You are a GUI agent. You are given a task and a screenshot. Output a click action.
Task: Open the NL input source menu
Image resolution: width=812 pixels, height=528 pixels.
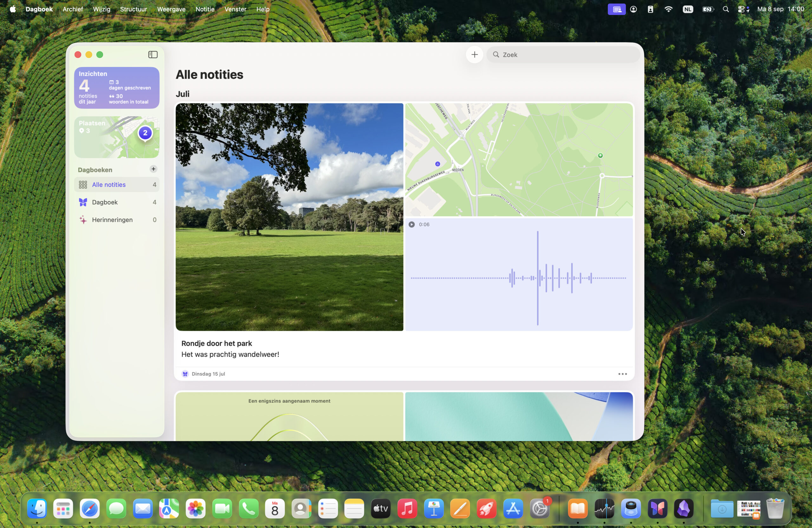(x=687, y=9)
